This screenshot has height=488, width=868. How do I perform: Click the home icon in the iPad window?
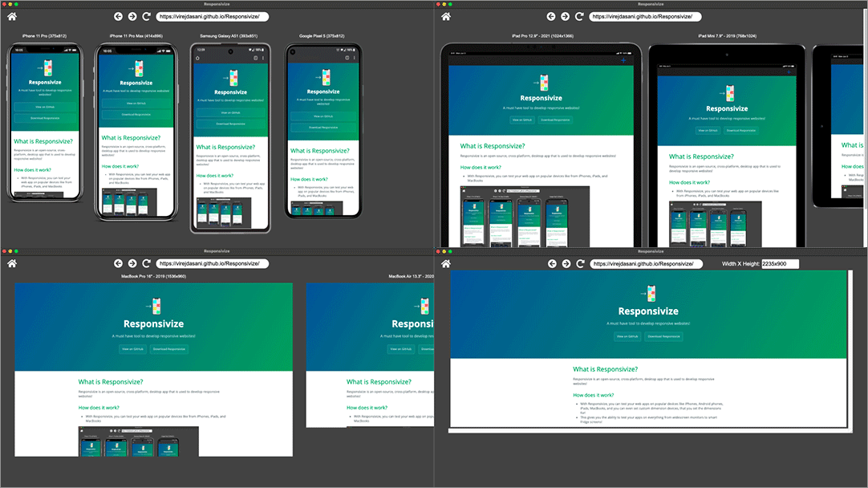click(x=445, y=17)
